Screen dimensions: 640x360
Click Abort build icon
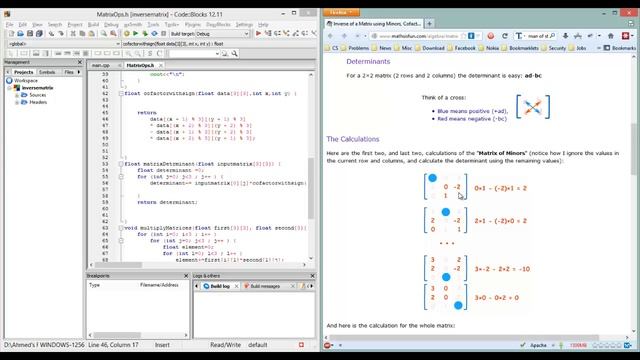[x=164, y=34]
